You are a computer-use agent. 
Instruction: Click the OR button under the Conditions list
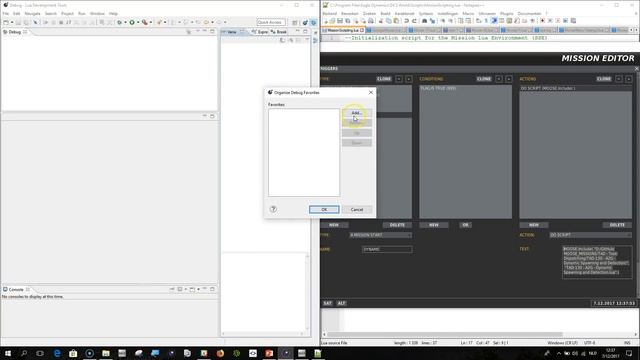click(465, 225)
